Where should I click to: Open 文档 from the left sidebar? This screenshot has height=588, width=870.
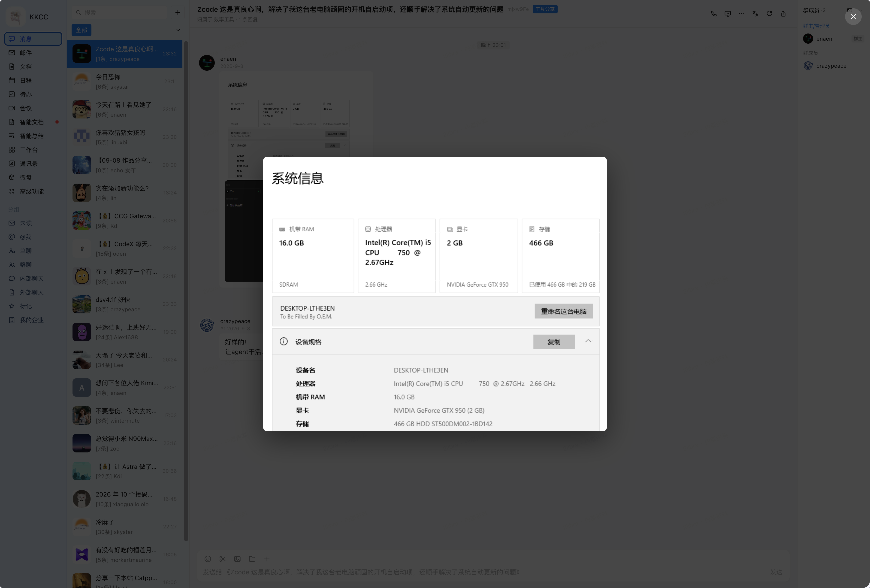pos(33,66)
